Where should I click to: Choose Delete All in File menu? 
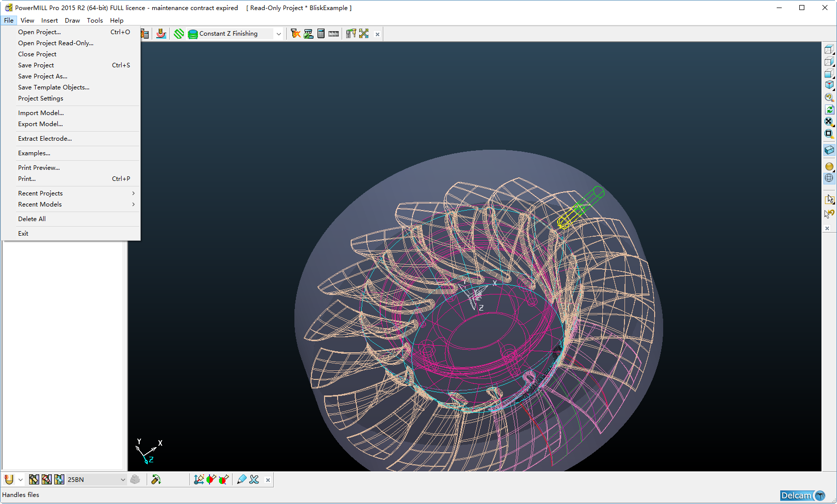point(71,219)
